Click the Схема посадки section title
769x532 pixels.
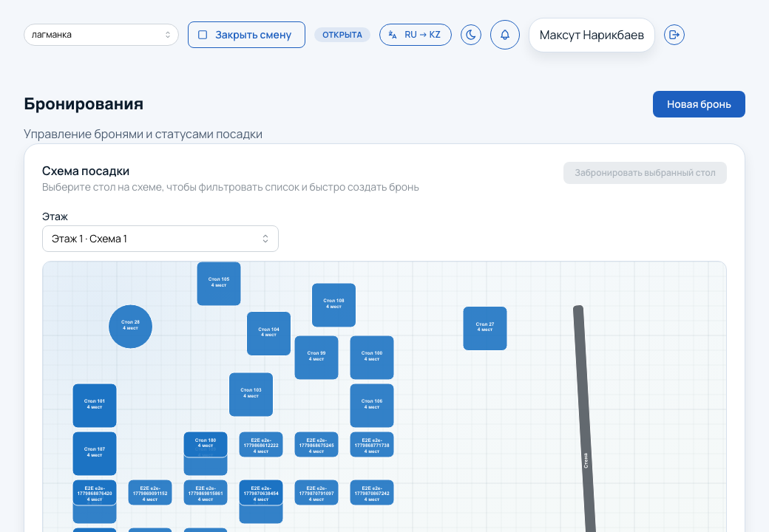[86, 171]
